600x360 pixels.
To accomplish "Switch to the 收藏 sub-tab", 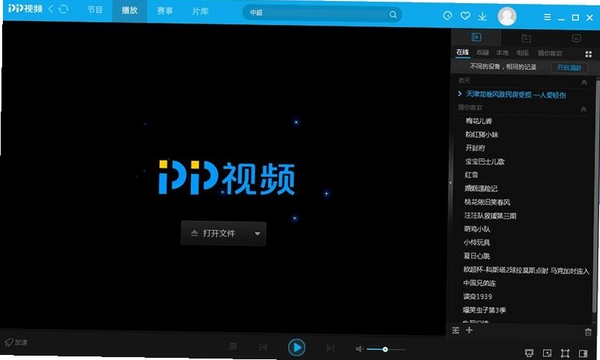I will point(483,52).
